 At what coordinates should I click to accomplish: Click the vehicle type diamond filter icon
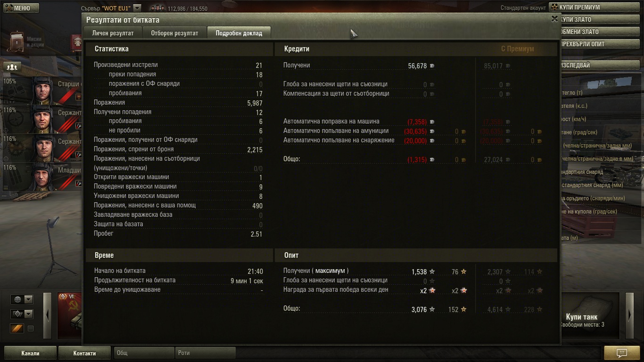coord(17,314)
